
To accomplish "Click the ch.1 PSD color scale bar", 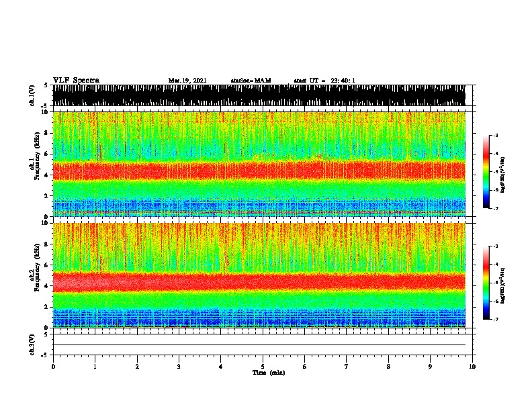I will 486,172.
